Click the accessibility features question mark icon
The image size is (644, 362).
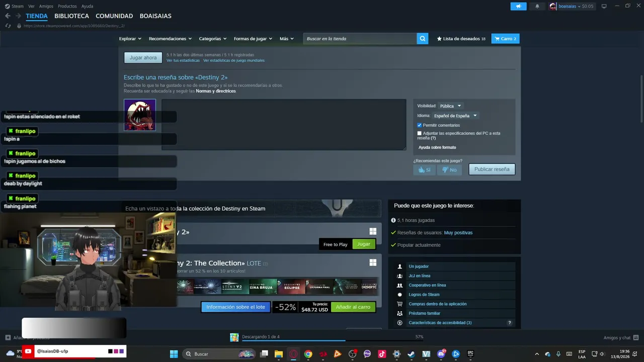tap(509, 323)
